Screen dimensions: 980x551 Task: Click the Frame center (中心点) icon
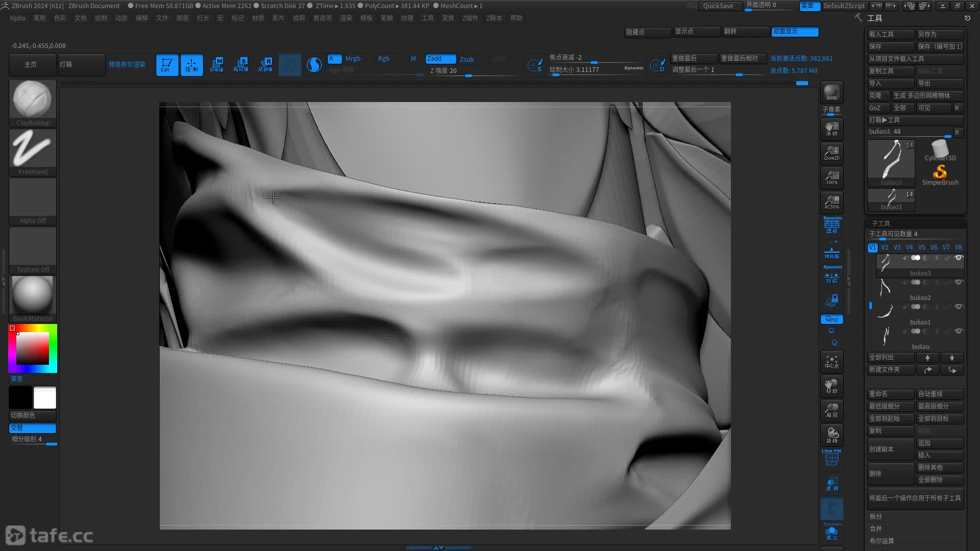(831, 362)
